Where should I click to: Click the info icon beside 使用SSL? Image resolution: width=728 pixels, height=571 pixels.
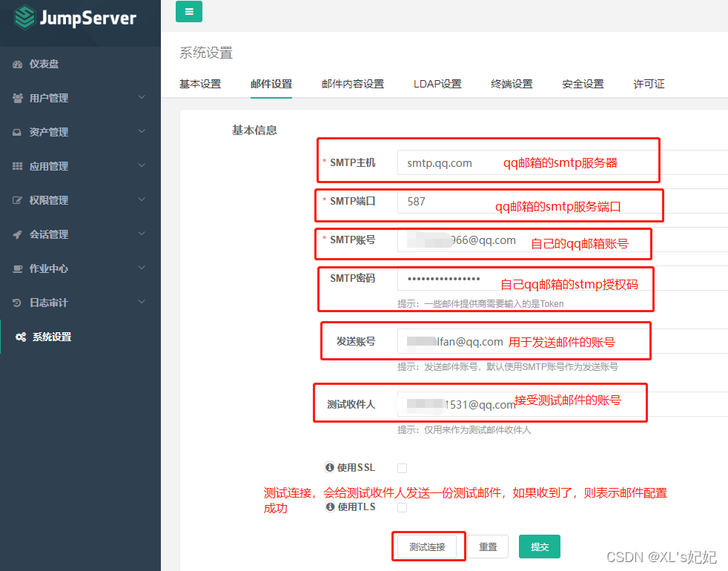330,467
